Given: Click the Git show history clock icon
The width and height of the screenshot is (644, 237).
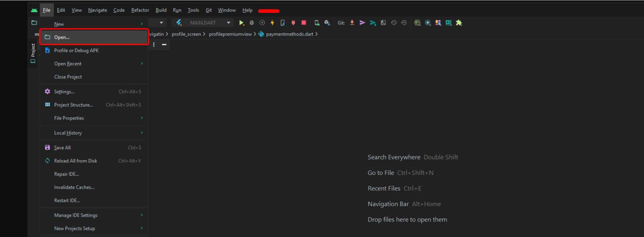Looking at the screenshot, I should coord(393,23).
